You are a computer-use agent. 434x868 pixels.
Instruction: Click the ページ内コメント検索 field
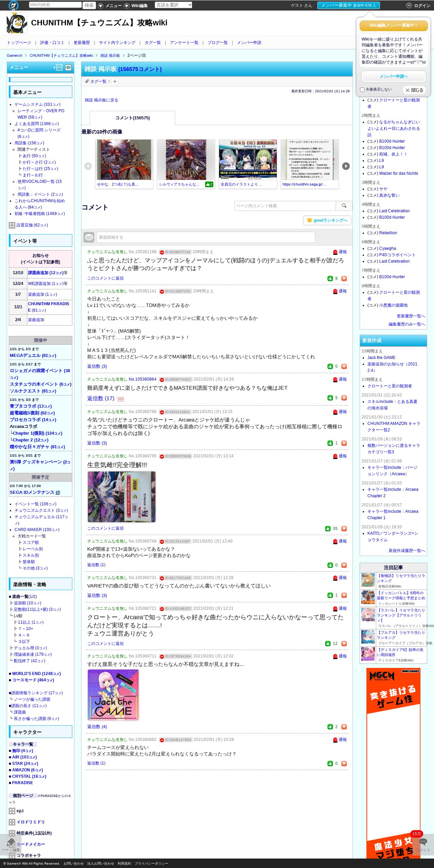285,206
